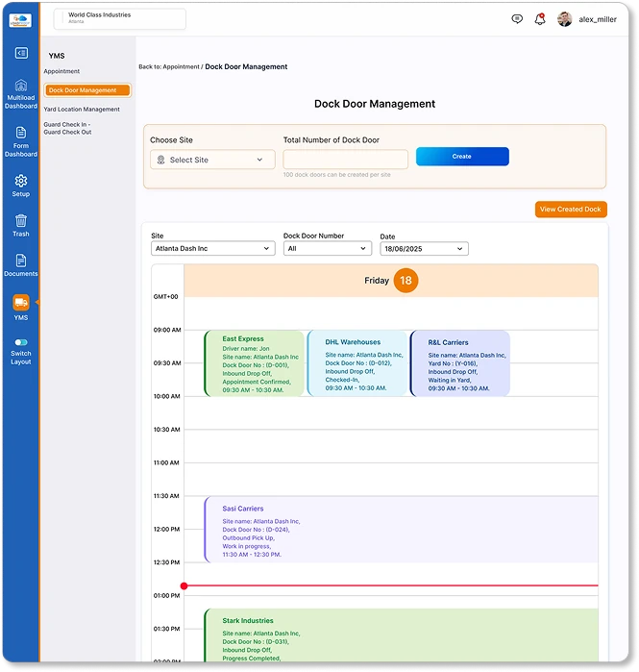Viewport: 639px width, 672px height.
Task: Click the orange 18 day badge
Action: click(406, 281)
